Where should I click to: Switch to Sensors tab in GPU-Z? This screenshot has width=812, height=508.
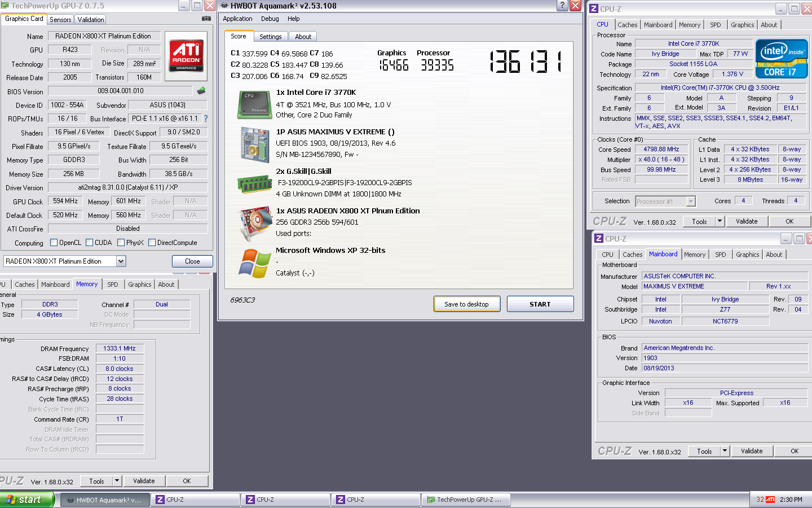(x=60, y=19)
